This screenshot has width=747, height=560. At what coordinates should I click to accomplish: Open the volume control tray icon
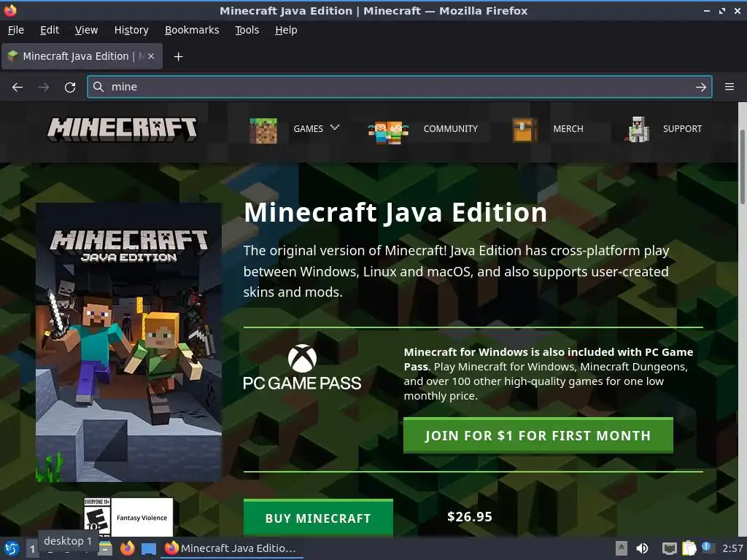tap(642, 548)
